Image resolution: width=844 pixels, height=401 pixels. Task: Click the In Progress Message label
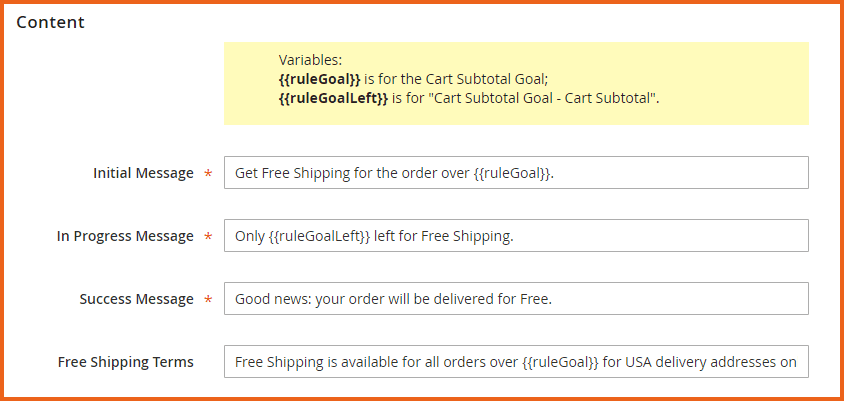(x=125, y=236)
